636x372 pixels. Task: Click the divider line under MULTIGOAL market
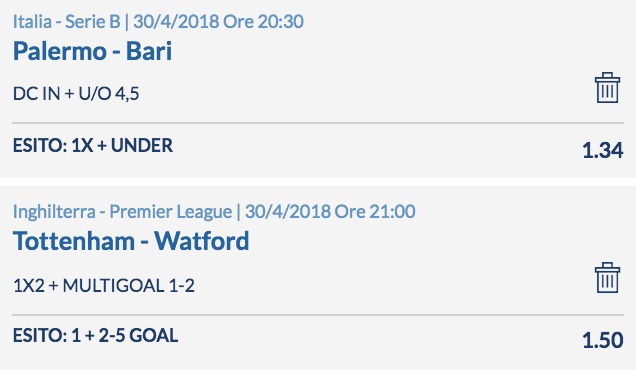(318, 314)
